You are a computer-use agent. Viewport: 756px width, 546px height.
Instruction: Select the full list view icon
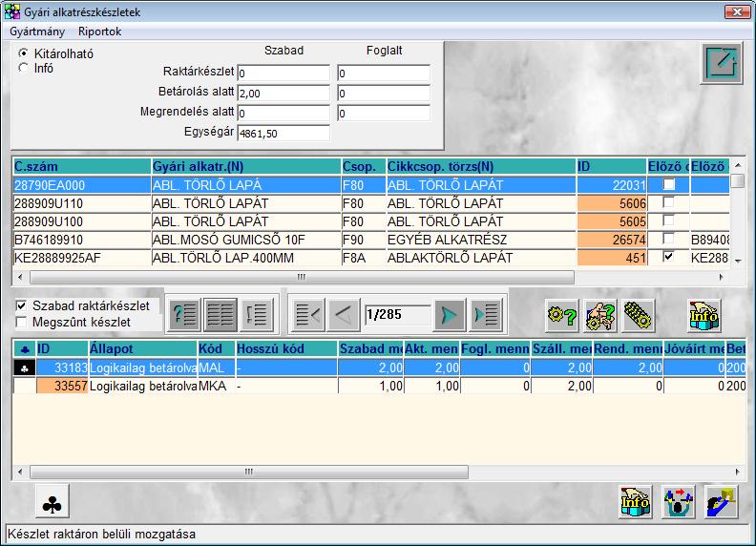click(x=220, y=315)
